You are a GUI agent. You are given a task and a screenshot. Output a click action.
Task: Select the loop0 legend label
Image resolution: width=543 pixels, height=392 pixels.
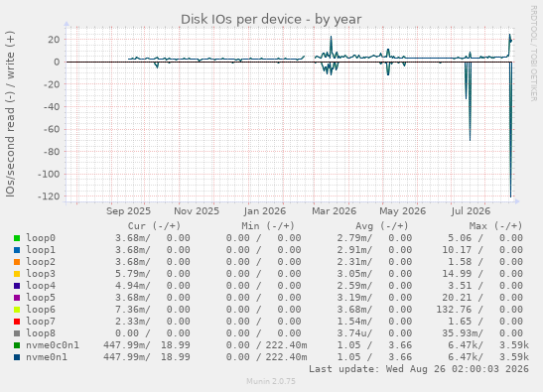coord(41,238)
